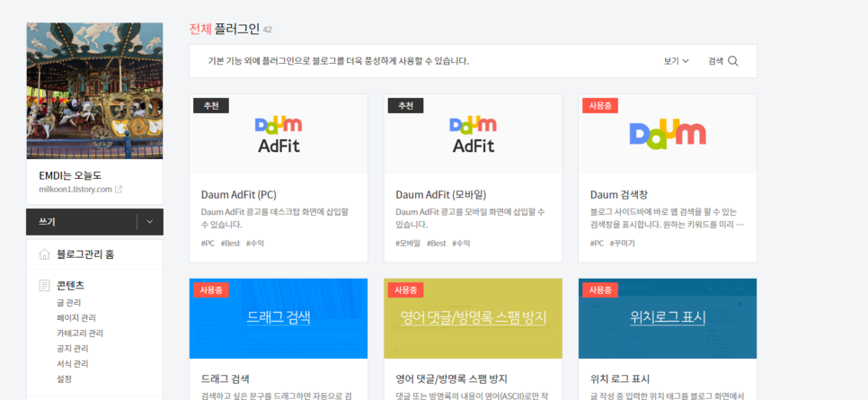This screenshot has width=868, height=400.
Task: Click the blog profile carousel image
Action: pos(94,91)
